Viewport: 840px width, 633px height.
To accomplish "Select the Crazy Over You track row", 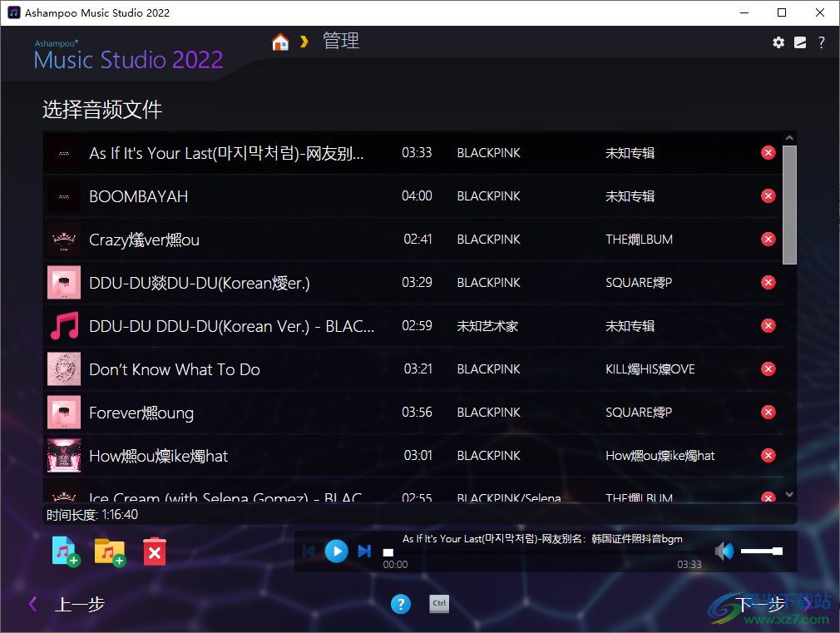I will click(x=333, y=239).
